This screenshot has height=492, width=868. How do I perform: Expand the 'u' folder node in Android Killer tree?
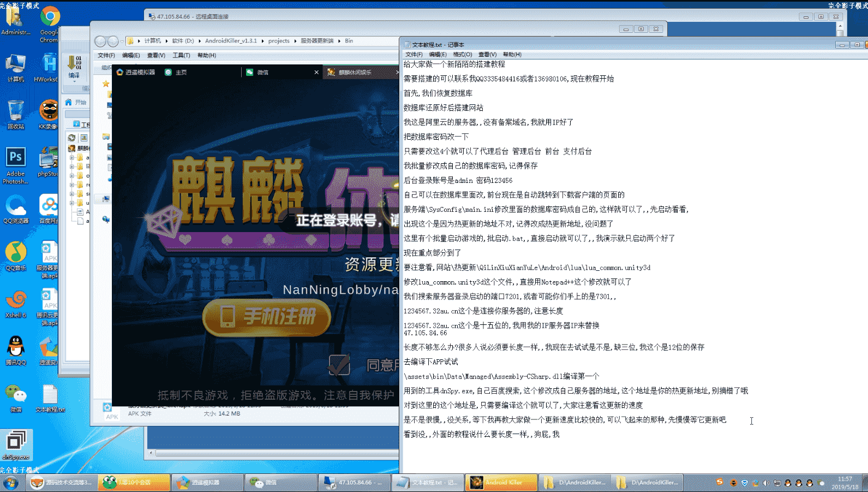tap(71, 203)
